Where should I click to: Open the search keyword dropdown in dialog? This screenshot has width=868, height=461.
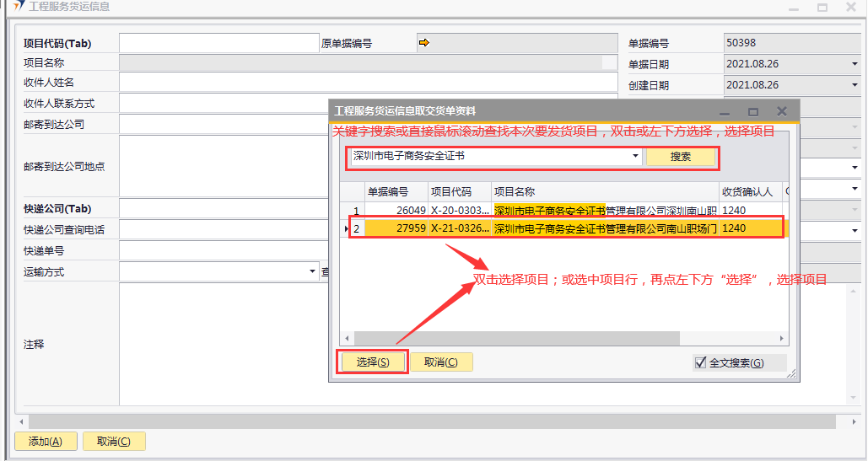coord(635,157)
